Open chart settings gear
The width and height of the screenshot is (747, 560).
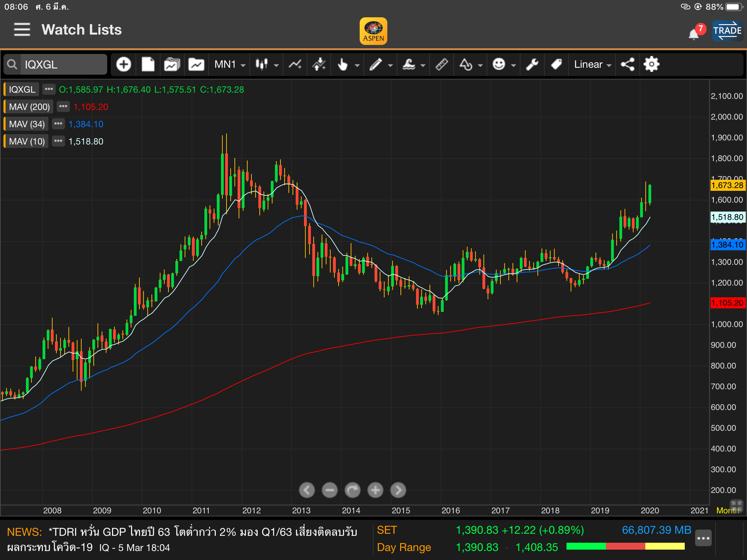pos(652,65)
